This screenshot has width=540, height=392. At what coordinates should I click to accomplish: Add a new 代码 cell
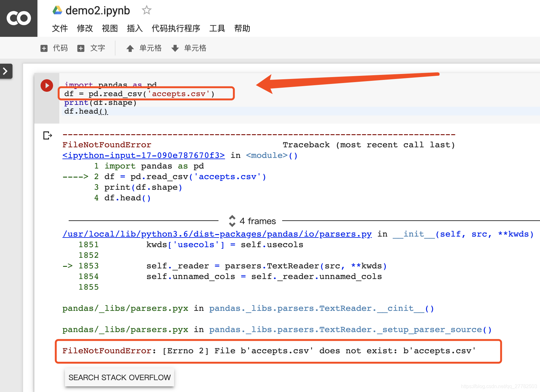tap(54, 48)
